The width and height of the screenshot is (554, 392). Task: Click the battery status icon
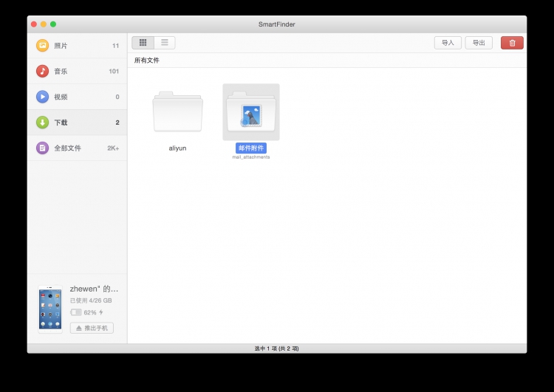[x=76, y=312]
